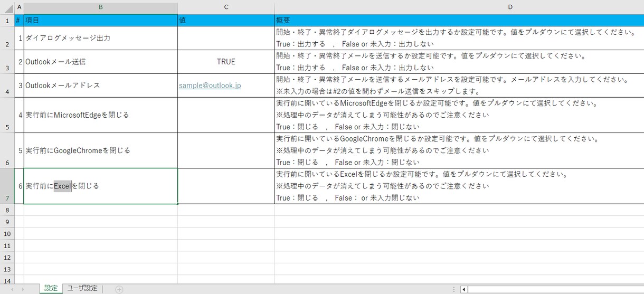The width and height of the screenshot is (644, 294).
Task: Click the 項目 header cell
Action: coord(101,20)
